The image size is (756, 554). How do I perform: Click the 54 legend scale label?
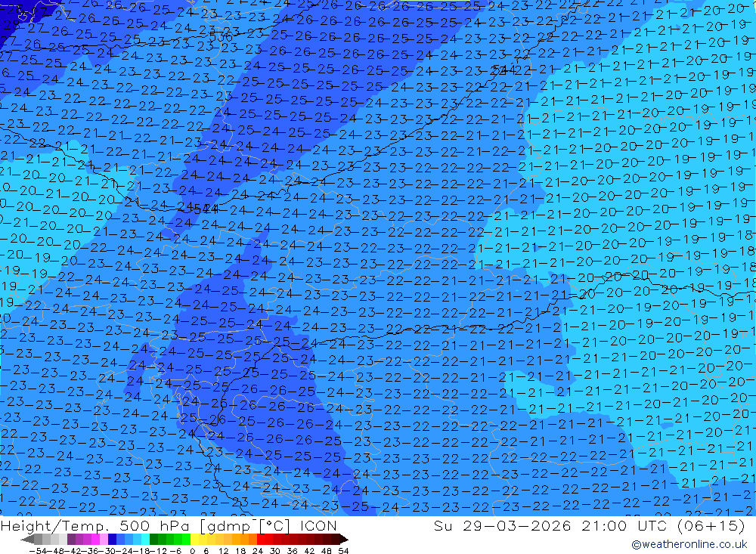point(343,551)
